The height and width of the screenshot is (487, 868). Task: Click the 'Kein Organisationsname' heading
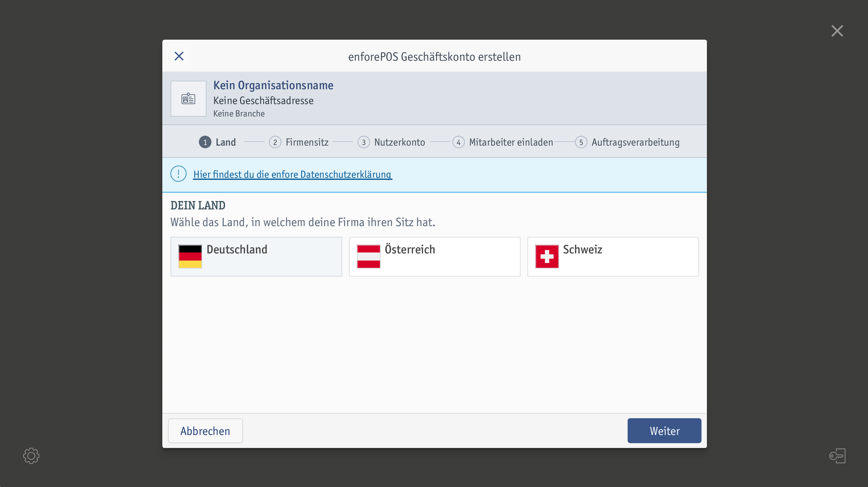pyautogui.click(x=273, y=85)
